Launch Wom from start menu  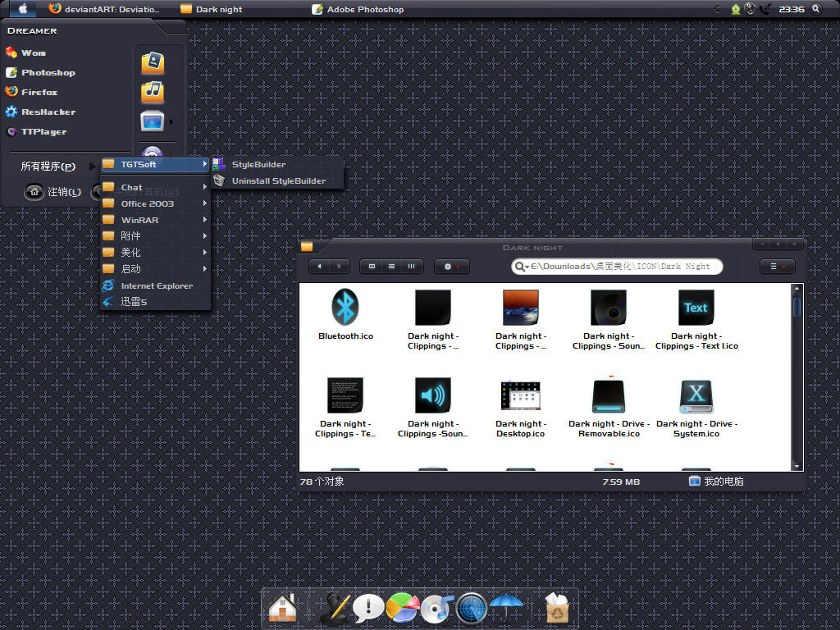click(x=25, y=52)
